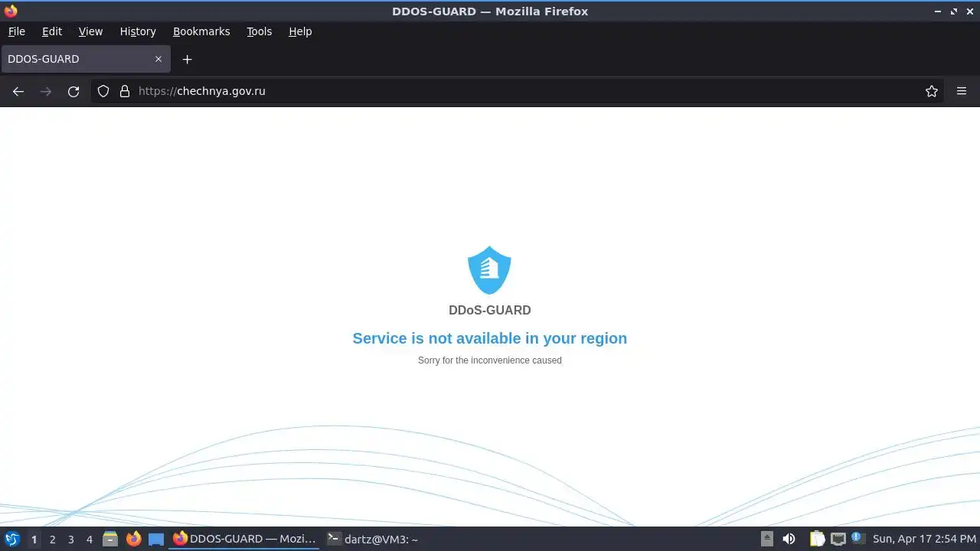Image resolution: width=980 pixels, height=551 pixels.
Task: Switch to dartz@VM3 terminal window
Action: 373,539
